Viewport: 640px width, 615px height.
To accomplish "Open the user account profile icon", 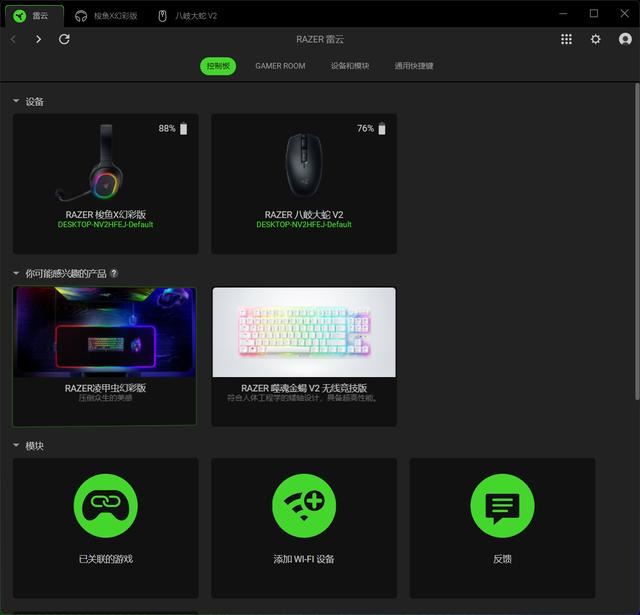I will click(x=625, y=39).
